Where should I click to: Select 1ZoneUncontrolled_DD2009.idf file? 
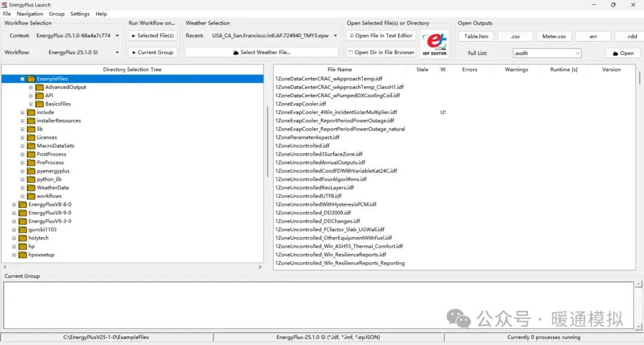click(313, 213)
